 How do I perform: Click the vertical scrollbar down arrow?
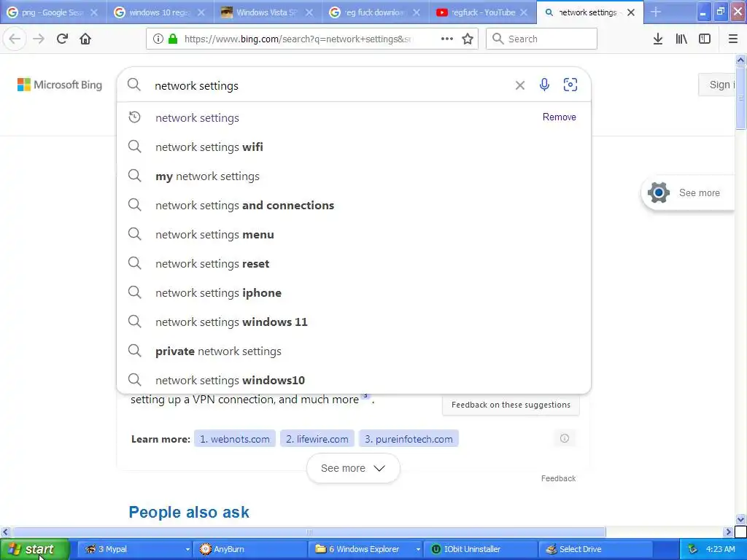(x=740, y=519)
